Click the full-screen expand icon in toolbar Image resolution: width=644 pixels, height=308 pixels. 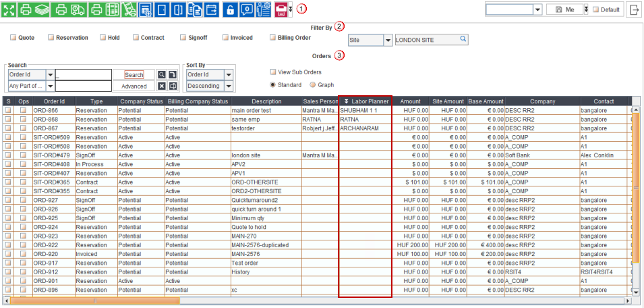8,9
